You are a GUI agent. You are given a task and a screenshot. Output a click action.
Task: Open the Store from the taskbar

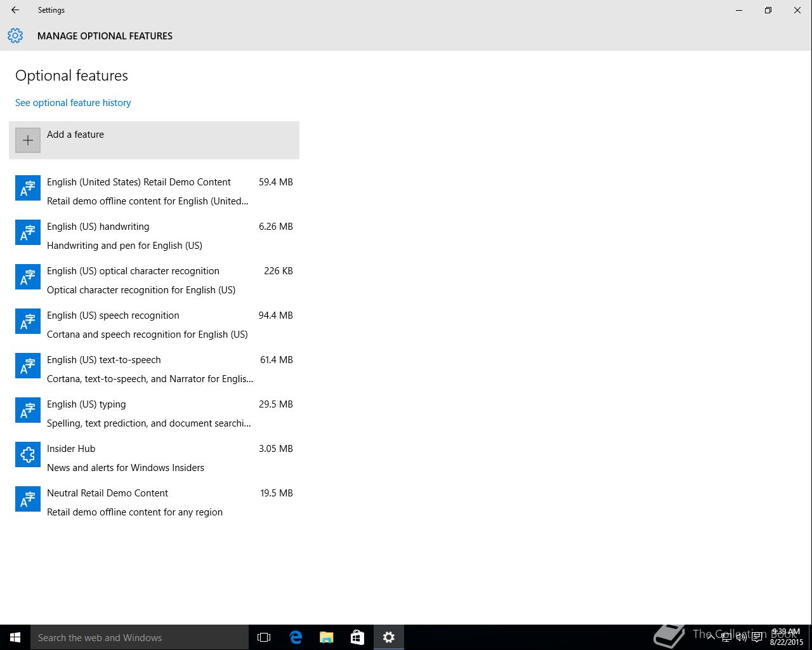[x=358, y=637]
